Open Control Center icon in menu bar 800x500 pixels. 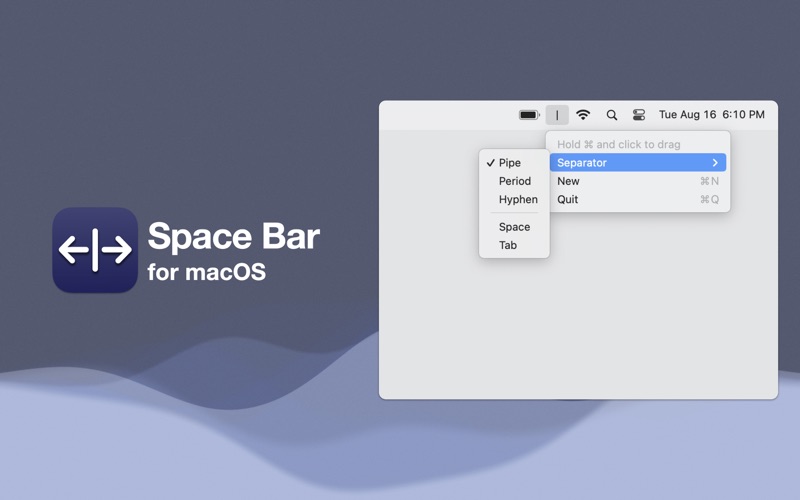639,115
